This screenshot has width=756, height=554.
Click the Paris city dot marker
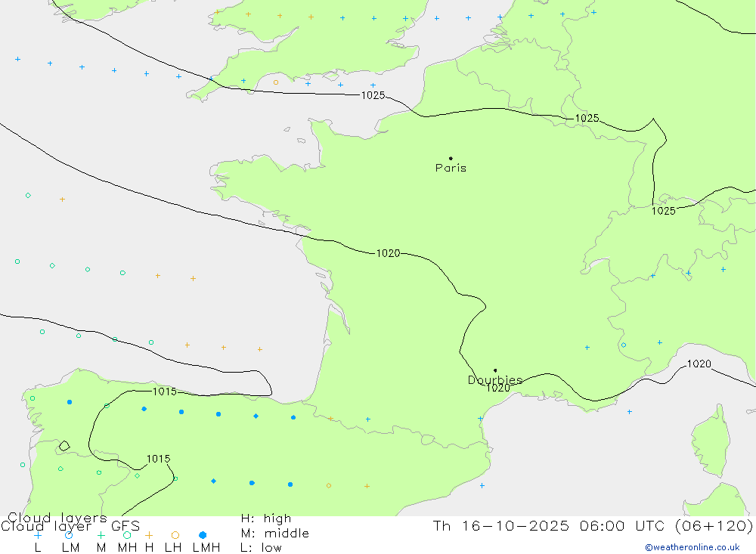point(451,158)
